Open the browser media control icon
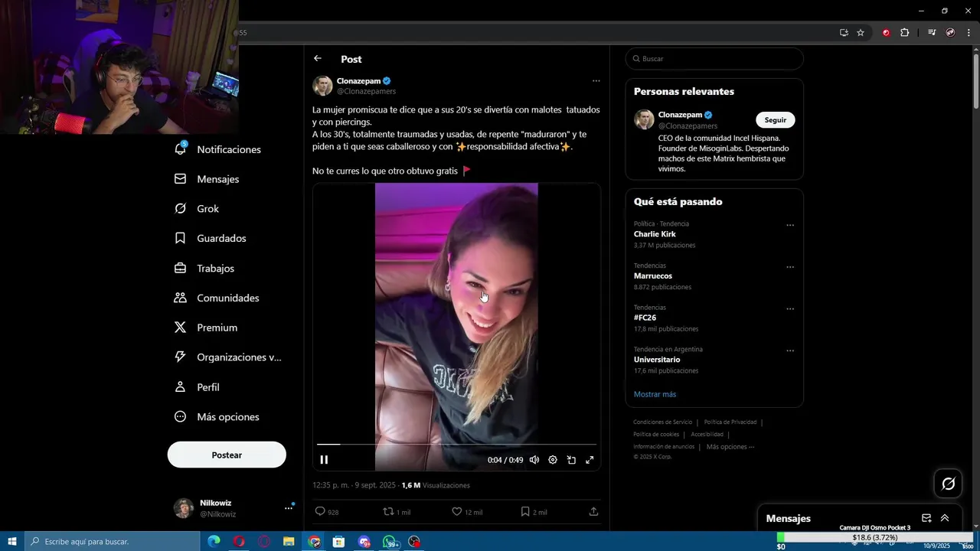Viewport: 980px width, 551px height. pos(932,32)
